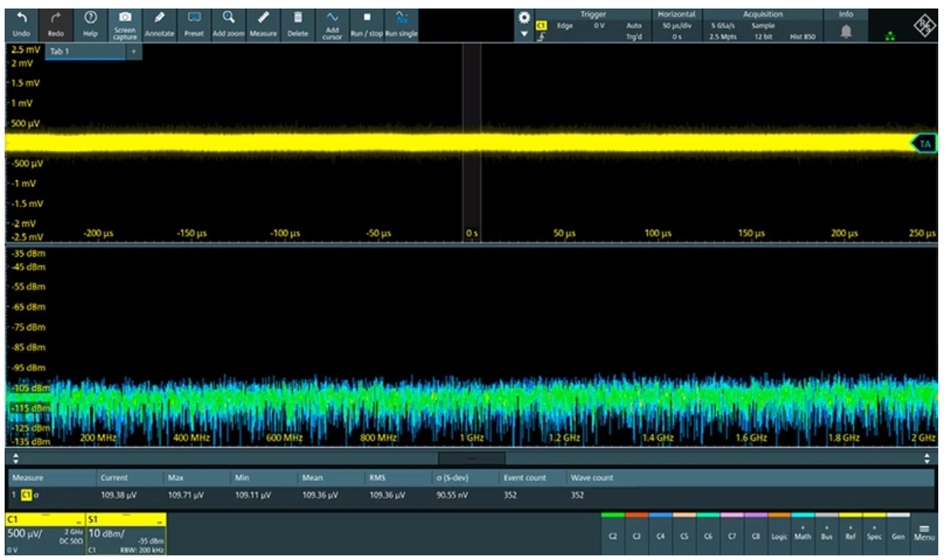
Task: Expand the results panel using left up-down arrows
Action: tap(14, 458)
